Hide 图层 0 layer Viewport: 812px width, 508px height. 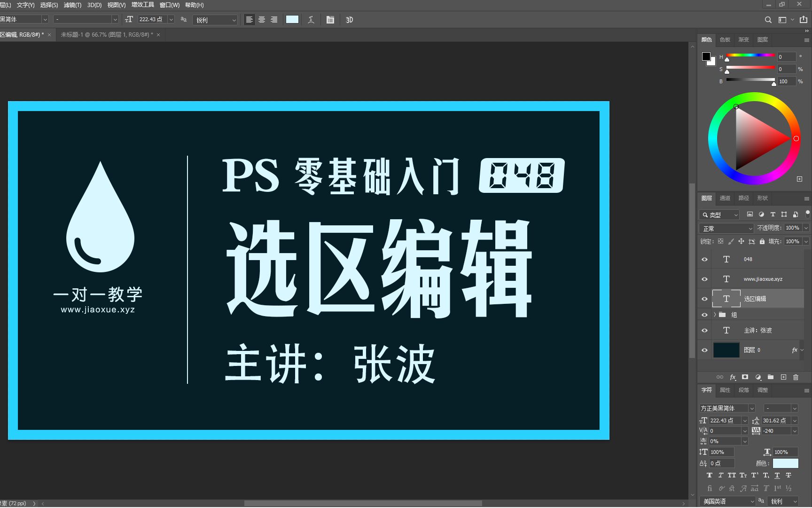[x=704, y=350]
